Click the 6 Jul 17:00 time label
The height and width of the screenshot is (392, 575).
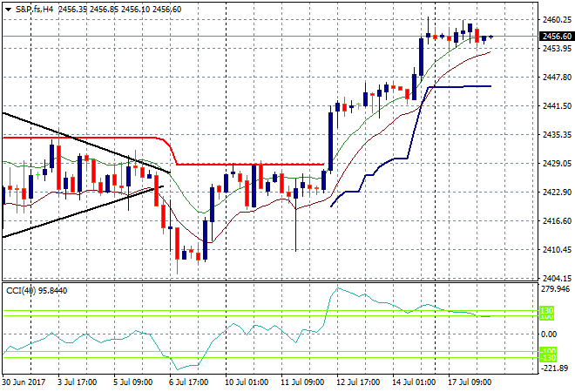pos(188,382)
